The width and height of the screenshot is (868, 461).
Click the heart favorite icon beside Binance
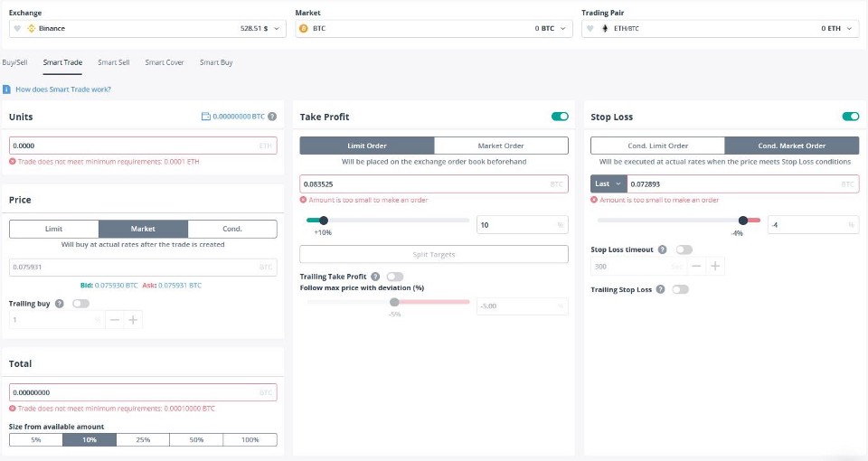pyautogui.click(x=17, y=28)
